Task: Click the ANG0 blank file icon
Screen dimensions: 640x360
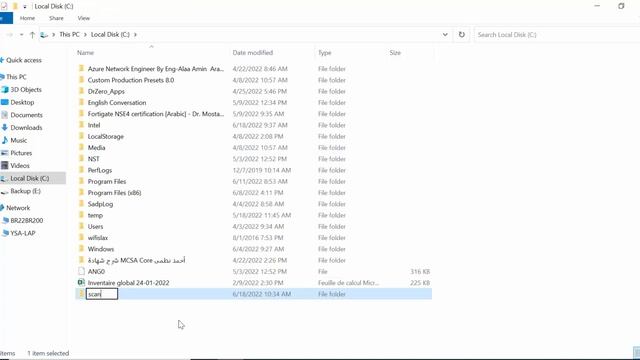Action: pyautogui.click(x=81, y=271)
